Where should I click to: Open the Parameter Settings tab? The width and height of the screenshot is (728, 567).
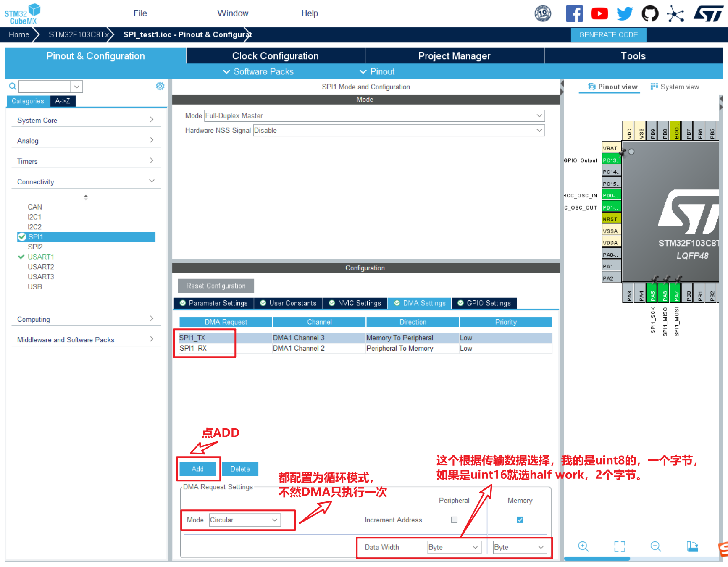pos(213,303)
